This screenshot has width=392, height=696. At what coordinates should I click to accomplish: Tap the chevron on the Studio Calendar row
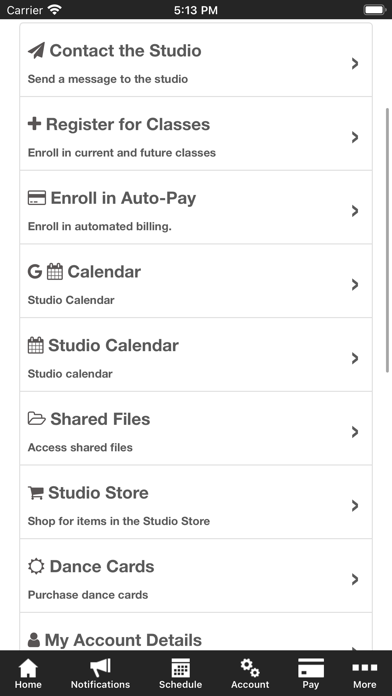pyautogui.click(x=355, y=358)
